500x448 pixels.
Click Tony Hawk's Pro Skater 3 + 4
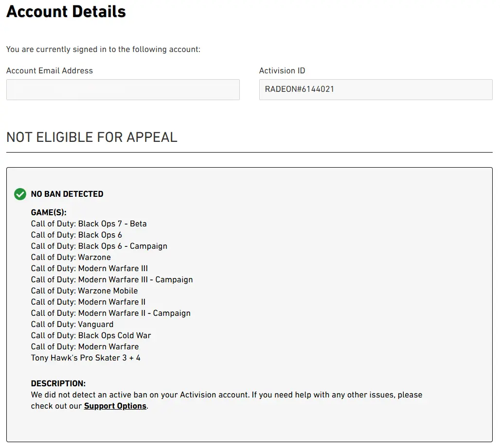coord(86,358)
